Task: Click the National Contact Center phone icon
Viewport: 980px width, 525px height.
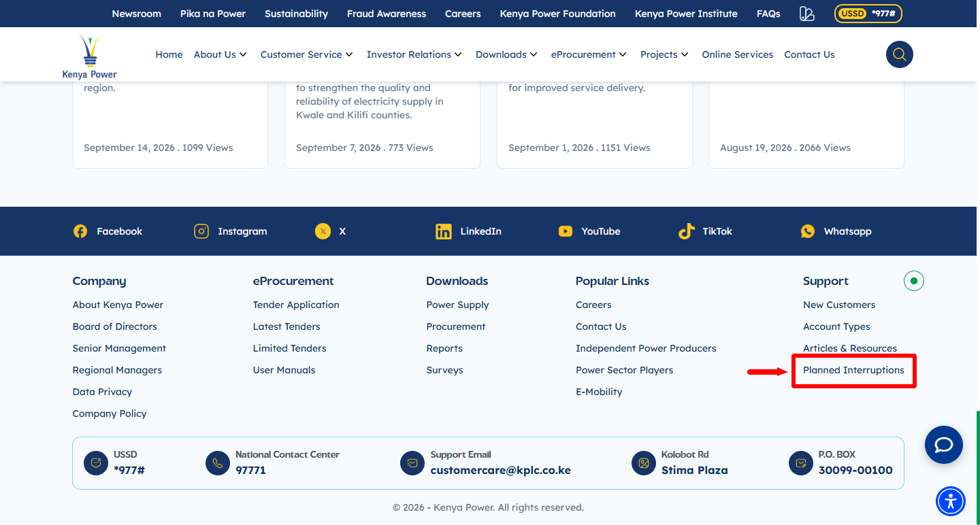Action: (218, 463)
